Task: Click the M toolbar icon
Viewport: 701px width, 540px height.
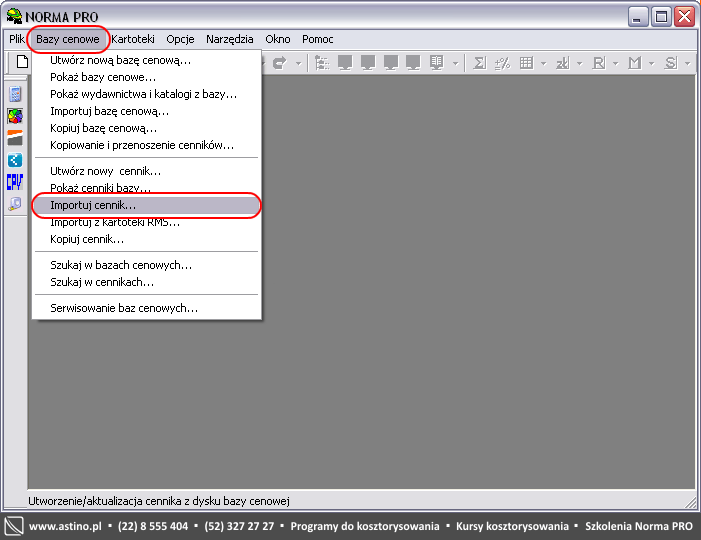Action: click(x=635, y=63)
